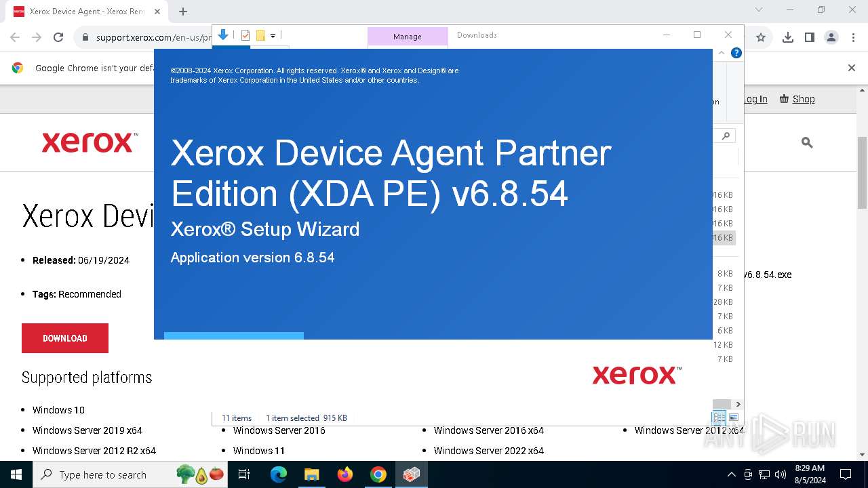This screenshot has height=488, width=868.
Task: Click the Xerox logo on the webpage
Action: pos(90,142)
